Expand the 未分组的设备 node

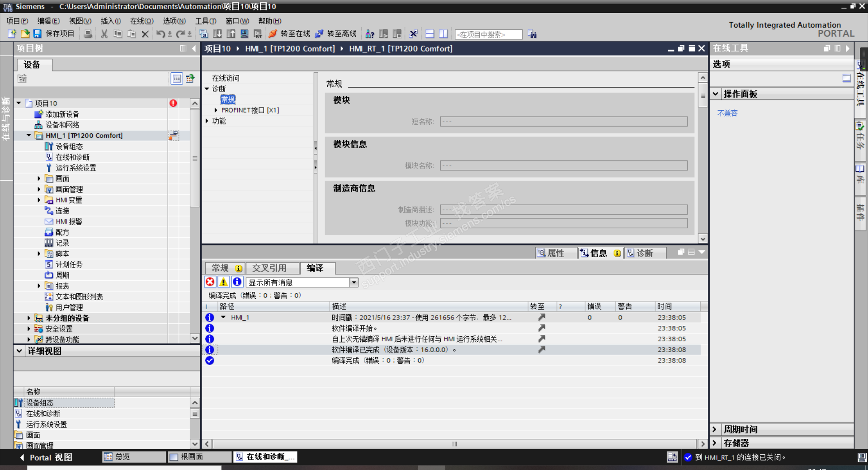(29, 318)
